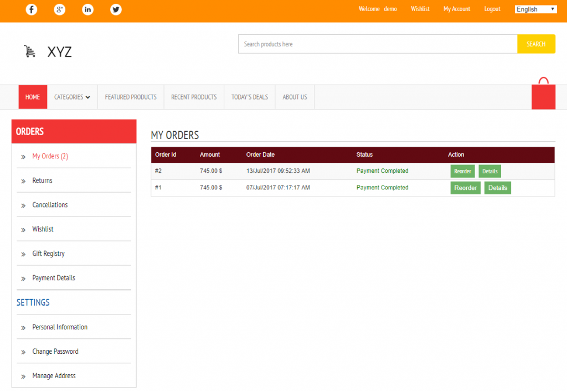Click the shopping cart logo icon
This screenshot has width=567, height=392.
(30, 51)
